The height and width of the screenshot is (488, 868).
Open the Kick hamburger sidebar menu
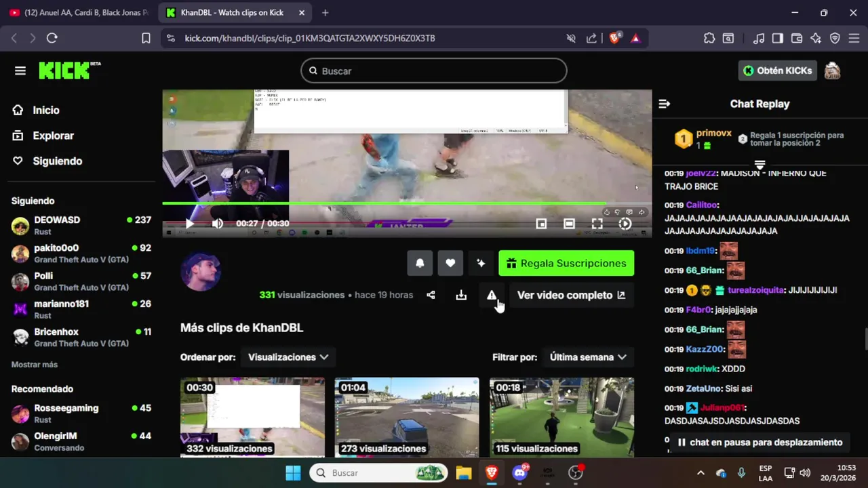[20, 70]
